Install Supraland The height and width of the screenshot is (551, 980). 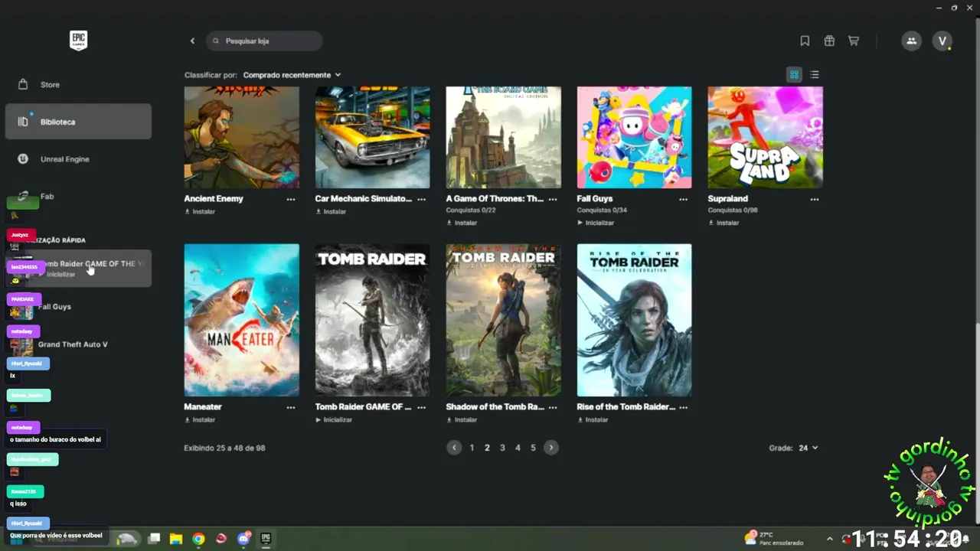click(724, 223)
